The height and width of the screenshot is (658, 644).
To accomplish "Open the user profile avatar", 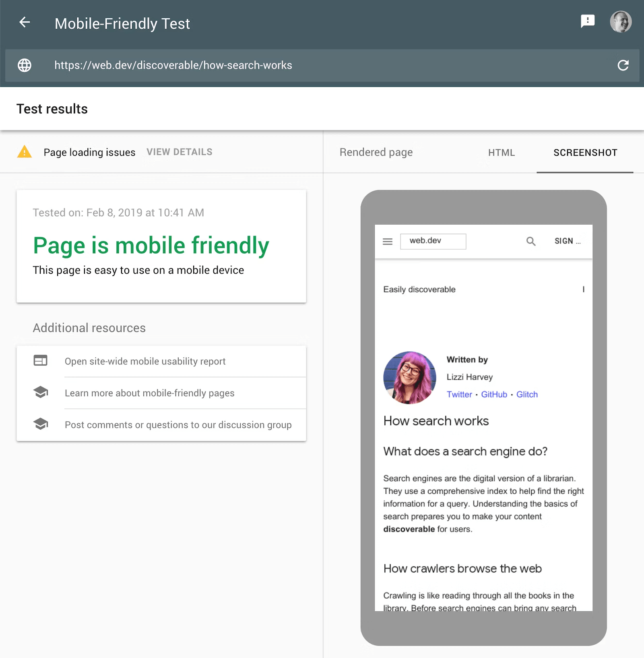I will pos(620,22).
